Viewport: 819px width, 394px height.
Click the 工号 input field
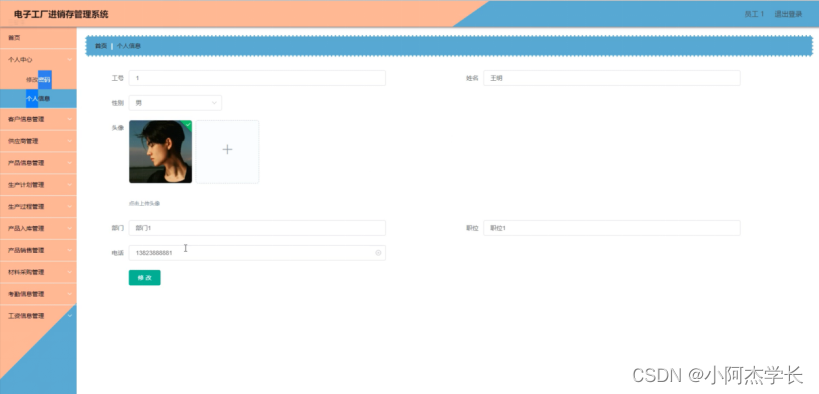257,78
